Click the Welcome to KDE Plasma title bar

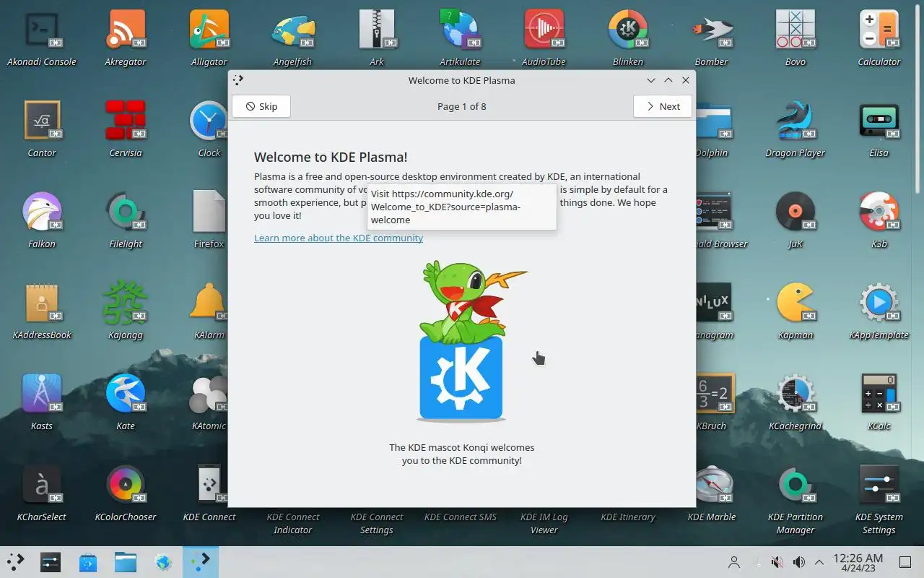[462, 80]
